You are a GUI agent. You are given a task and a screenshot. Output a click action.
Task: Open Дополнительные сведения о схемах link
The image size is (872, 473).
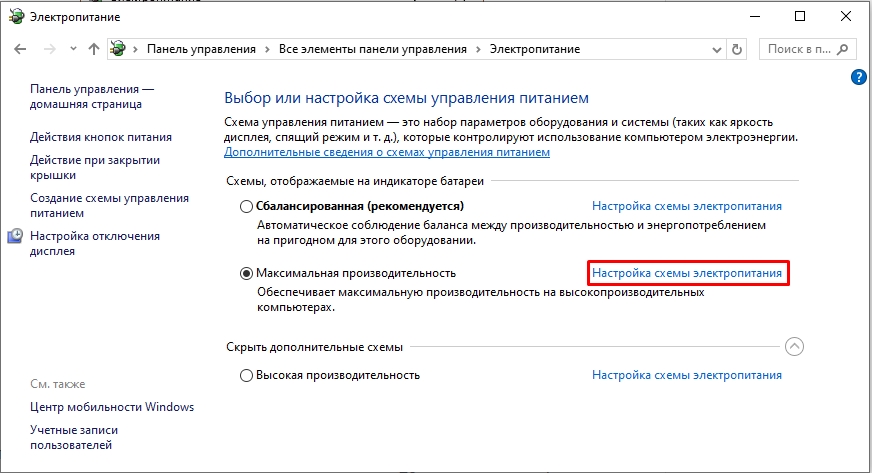tap(386, 152)
